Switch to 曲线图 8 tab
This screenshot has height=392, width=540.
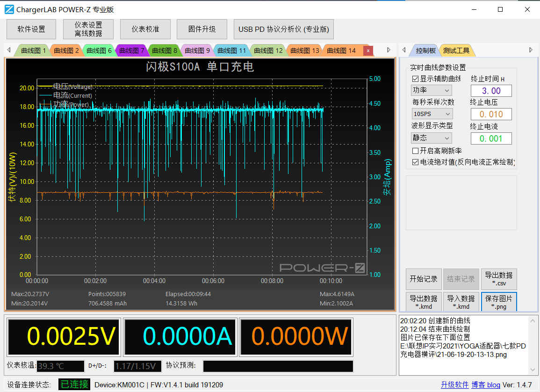[164, 51]
